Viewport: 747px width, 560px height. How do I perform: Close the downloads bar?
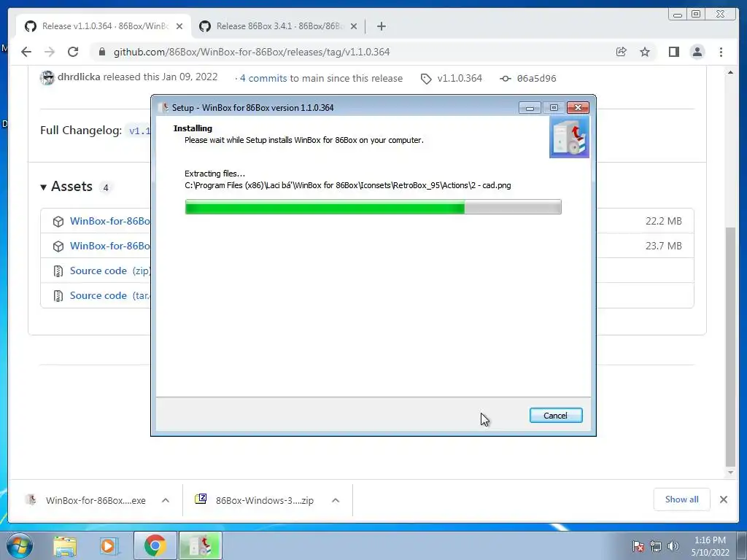[x=723, y=499]
